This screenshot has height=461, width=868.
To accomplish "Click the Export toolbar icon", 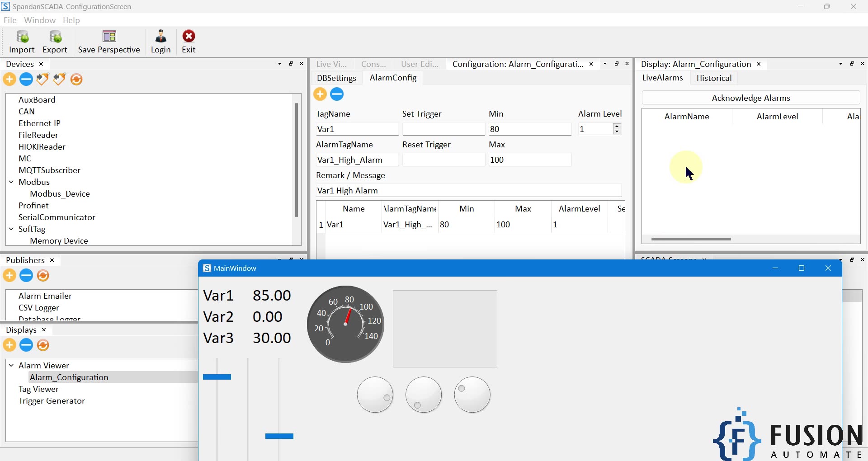I will (x=55, y=37).
